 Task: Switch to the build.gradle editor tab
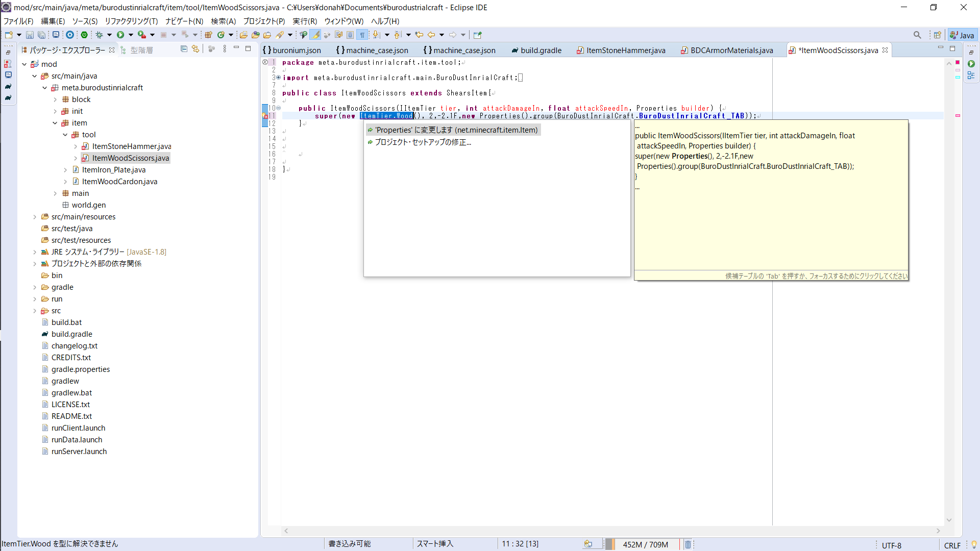[541, 50]
